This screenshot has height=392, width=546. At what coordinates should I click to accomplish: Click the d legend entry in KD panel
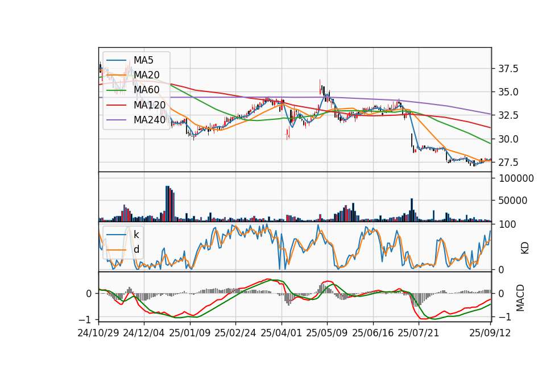pyautogui.click(x=136, y=249)
